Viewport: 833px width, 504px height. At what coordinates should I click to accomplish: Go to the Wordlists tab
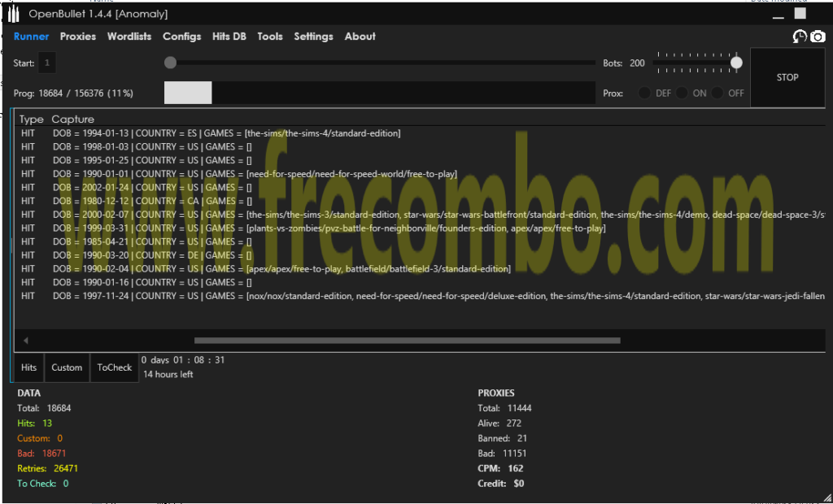point(129,37)
